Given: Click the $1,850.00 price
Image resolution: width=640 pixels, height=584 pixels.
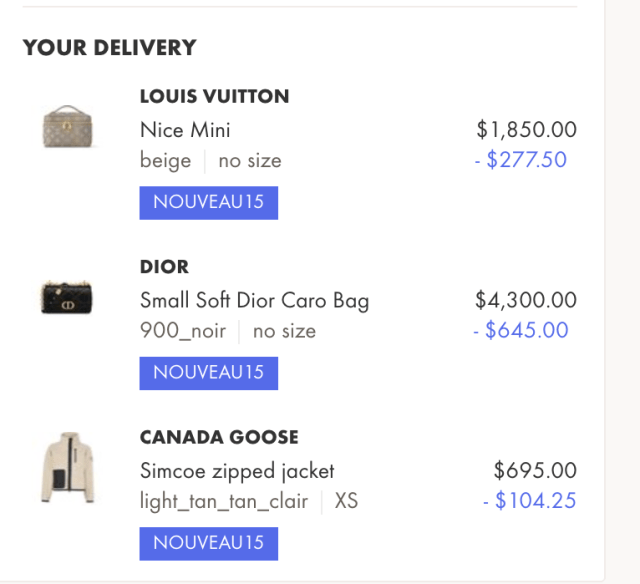Looking at the screenshot, I should click(526, 129).
